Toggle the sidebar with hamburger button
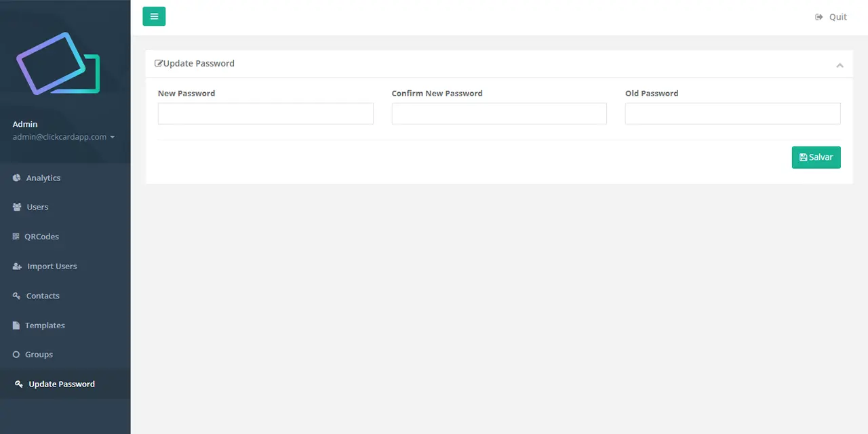 click(154, 16)
